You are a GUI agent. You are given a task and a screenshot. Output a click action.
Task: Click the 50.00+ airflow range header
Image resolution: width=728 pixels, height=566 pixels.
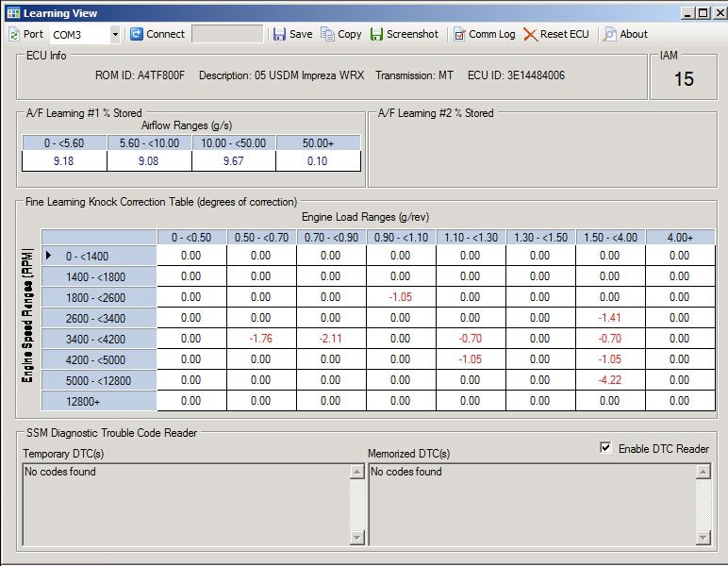coord(318,142)
